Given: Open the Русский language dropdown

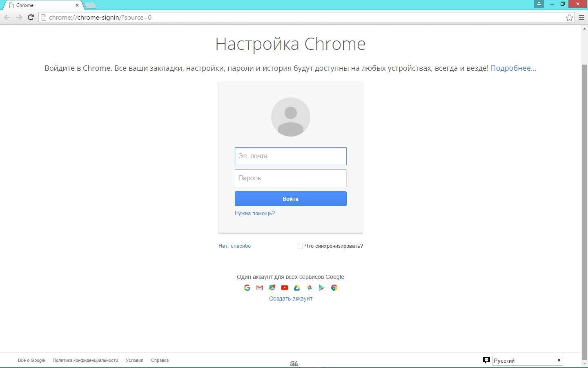Looking at the screenshot, I should coord(527,361).
